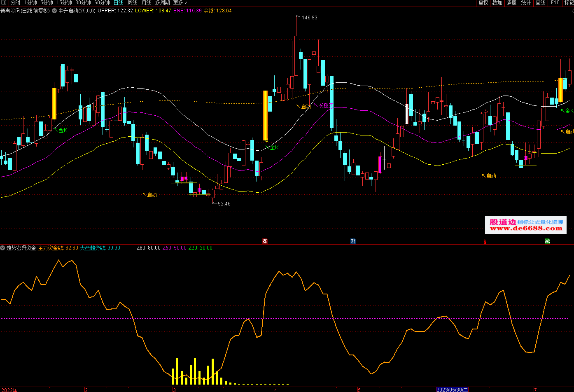Click the 复权 button
This screenshot has height=392, width=574.
483,3
